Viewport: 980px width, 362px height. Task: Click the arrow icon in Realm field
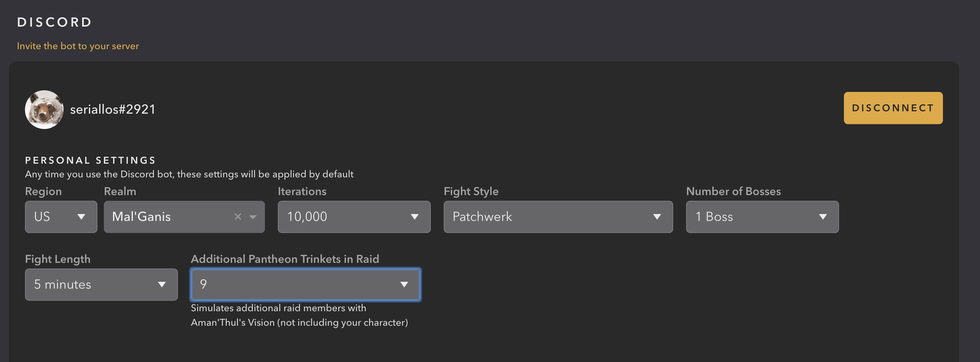(253, 217)
